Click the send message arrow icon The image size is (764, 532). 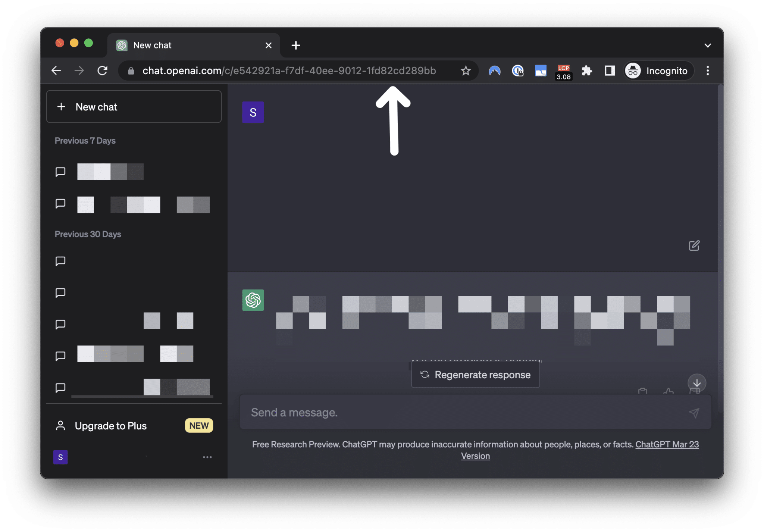pyautogui.click(x=695, y=413)
